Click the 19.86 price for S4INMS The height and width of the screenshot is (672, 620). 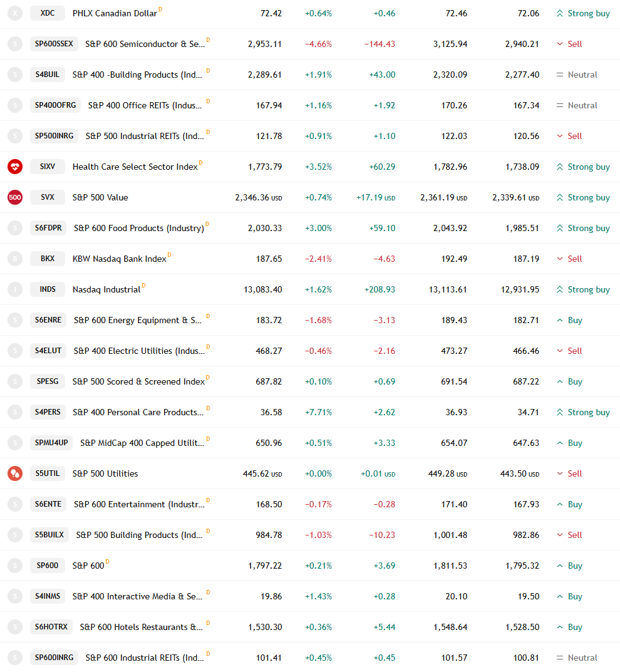[x=271, y=597]
